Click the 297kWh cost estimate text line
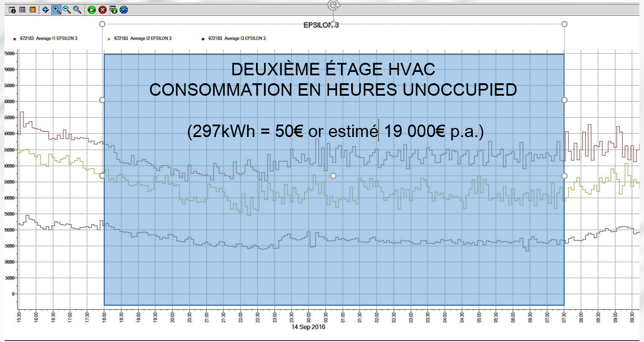This screenshot has width=644, height=342. [x=335, y=132]
